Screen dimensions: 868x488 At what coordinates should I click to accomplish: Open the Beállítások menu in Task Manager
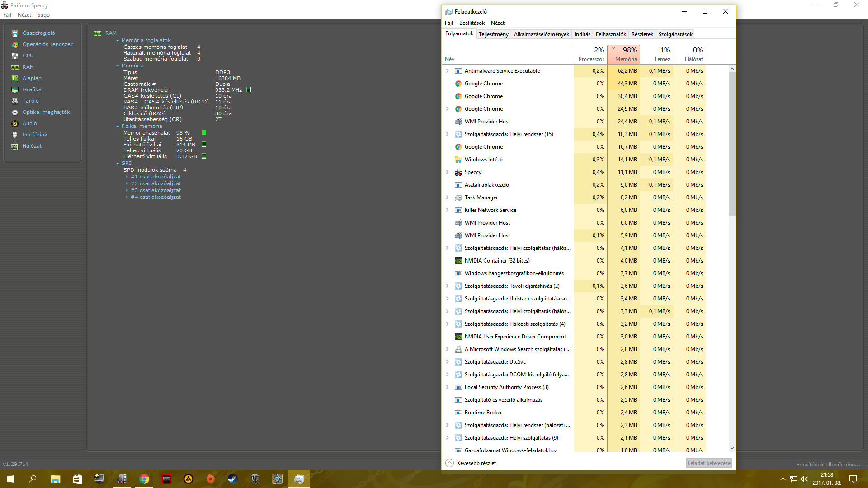point(472,23)
